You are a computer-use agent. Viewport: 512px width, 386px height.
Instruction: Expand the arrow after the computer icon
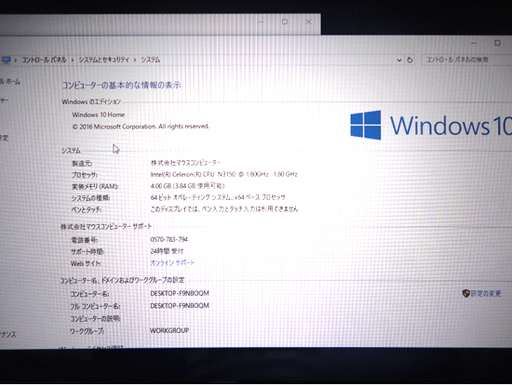16,60
